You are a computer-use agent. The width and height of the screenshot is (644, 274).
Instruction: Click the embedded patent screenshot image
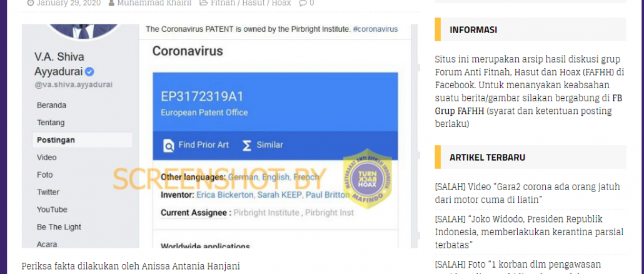[x=219, y=136]
